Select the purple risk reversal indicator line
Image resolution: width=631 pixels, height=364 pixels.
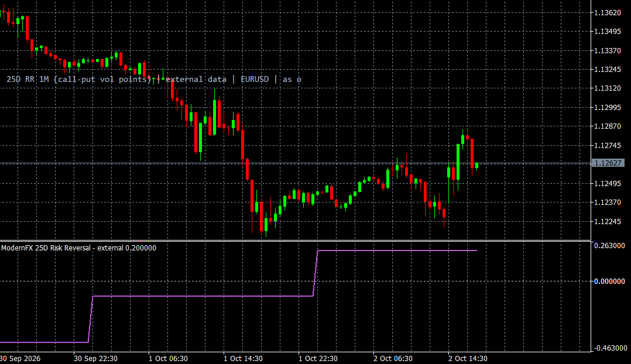201,296
